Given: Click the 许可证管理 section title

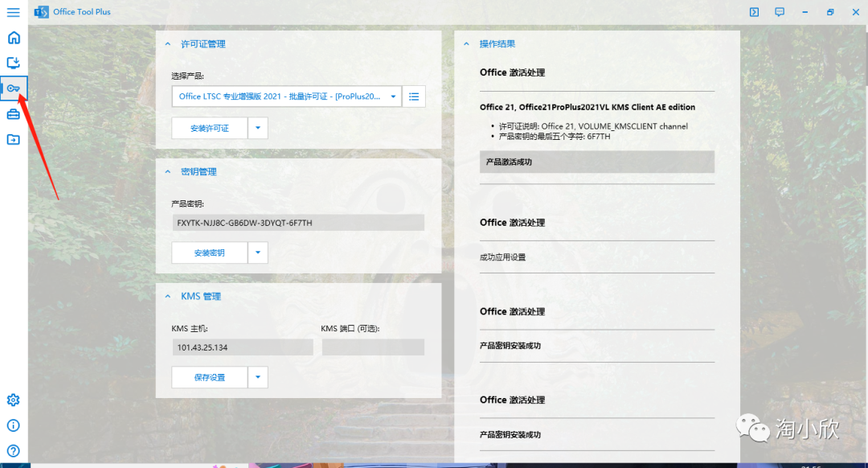Looking at the screenshot, I should 203,44.
